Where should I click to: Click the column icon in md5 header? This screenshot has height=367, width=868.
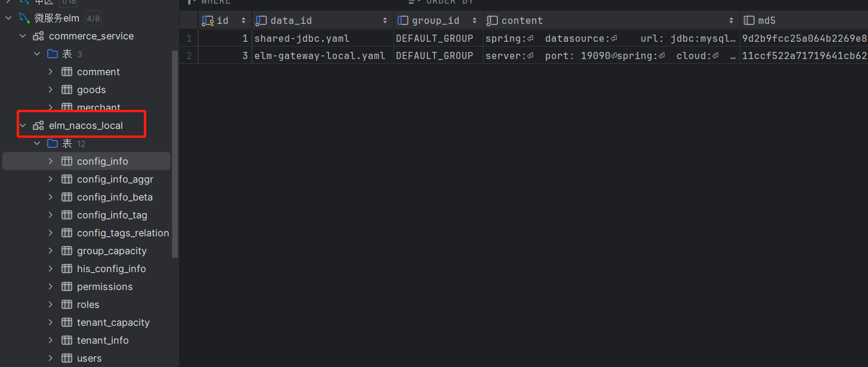point(749,20)
